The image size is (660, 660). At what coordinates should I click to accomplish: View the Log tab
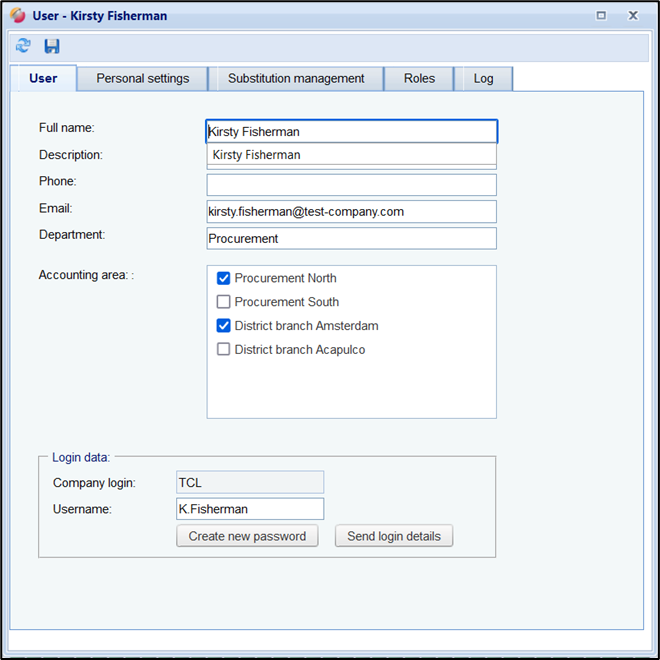click(483, 78)
